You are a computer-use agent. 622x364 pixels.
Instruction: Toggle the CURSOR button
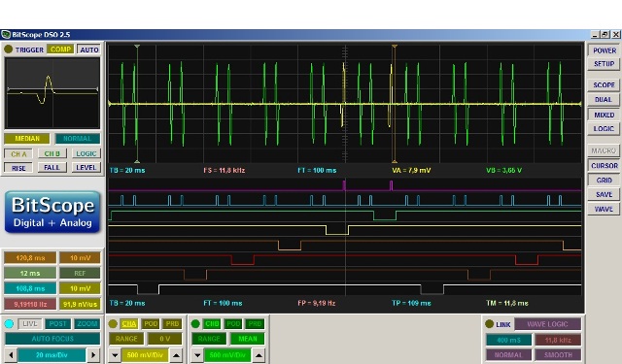605,166
